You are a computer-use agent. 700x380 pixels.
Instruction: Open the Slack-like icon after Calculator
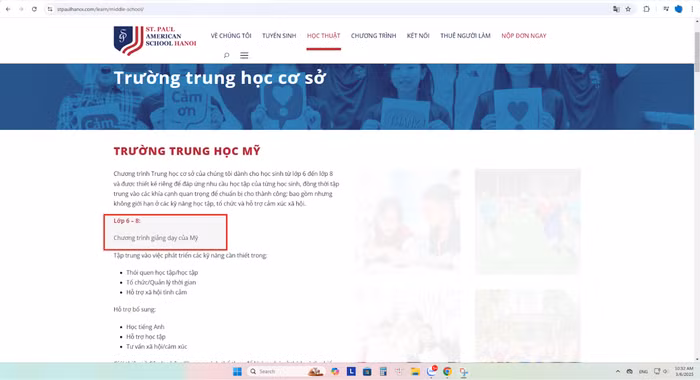(x=399, y=372)
